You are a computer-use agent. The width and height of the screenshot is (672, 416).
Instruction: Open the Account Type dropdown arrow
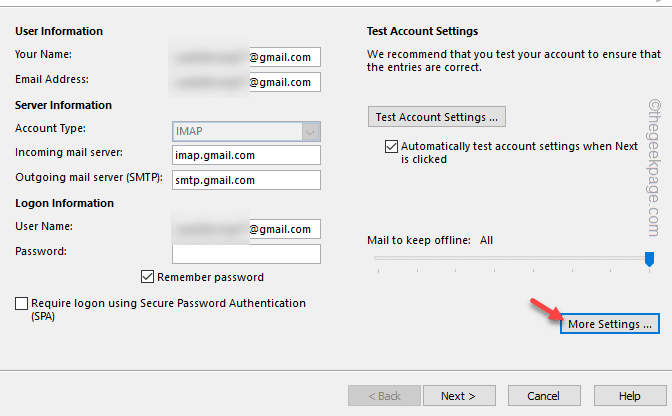(310, 131)
